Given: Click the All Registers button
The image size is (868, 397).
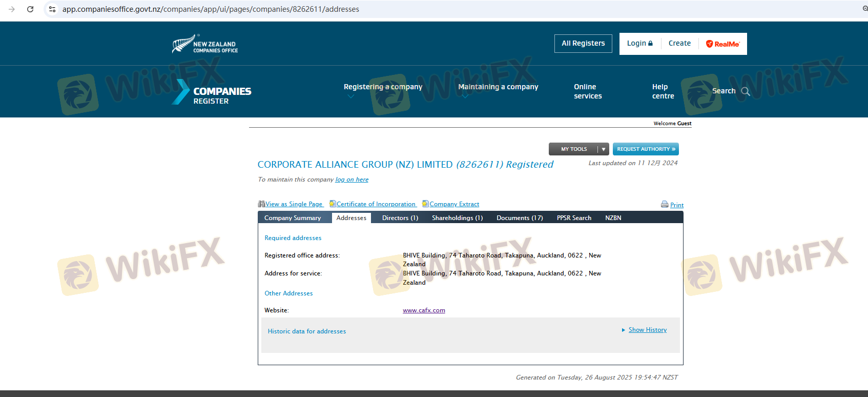Looking at the screenshot, I should point(583,44).
